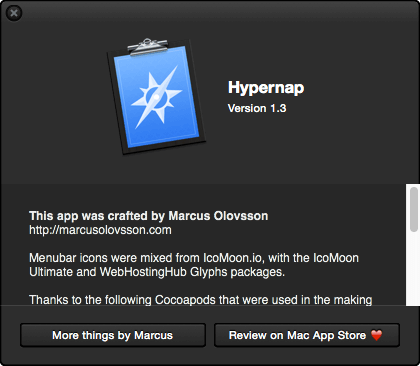Open More things by Marcus

point(113,335)
